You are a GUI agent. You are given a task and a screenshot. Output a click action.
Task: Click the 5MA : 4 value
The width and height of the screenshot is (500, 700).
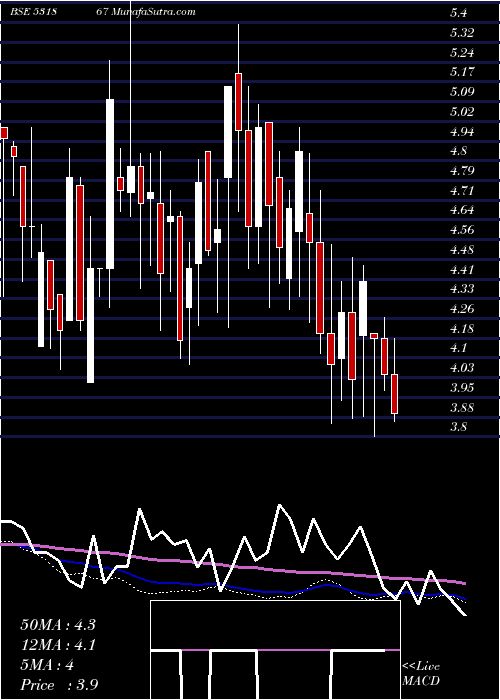[x=47, y=665]
